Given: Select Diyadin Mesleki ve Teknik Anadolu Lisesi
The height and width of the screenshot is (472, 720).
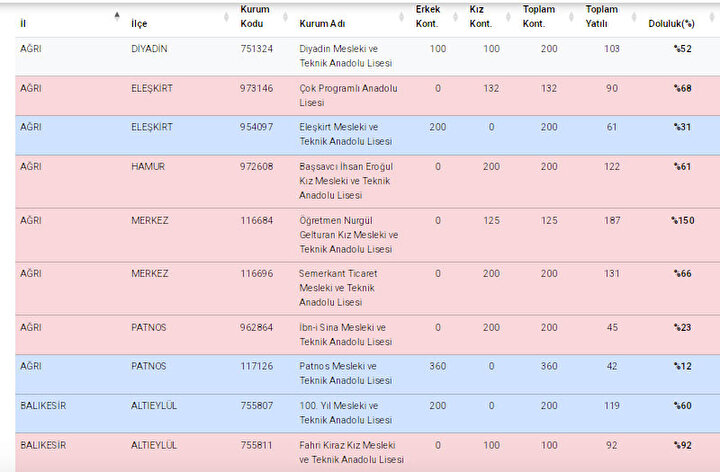Looking at the screenshot, I should point(346,56).
